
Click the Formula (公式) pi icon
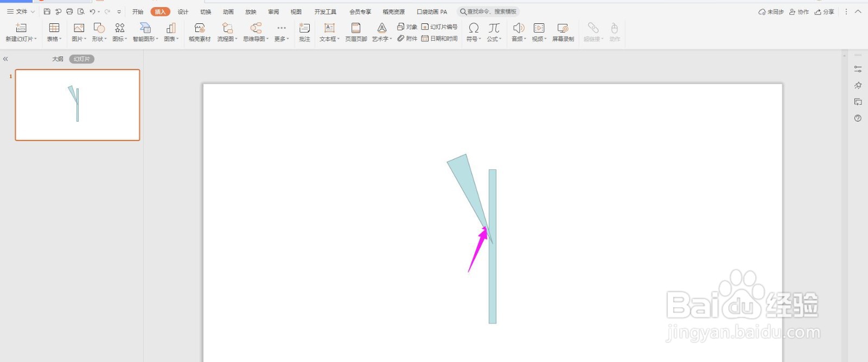(494, 28)
